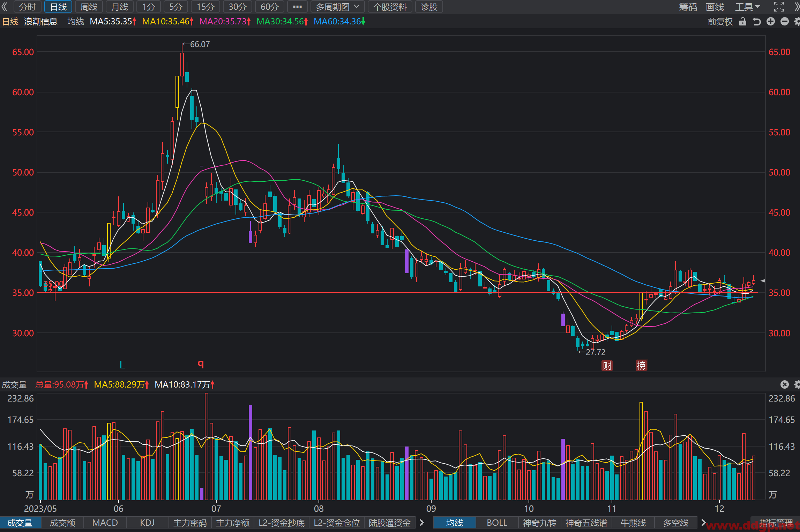Show more main-indicator tabs via chevron
Image resolution: width=800 pixels, height=532 pixels.
pyautogui.click(x=703, y=523)
